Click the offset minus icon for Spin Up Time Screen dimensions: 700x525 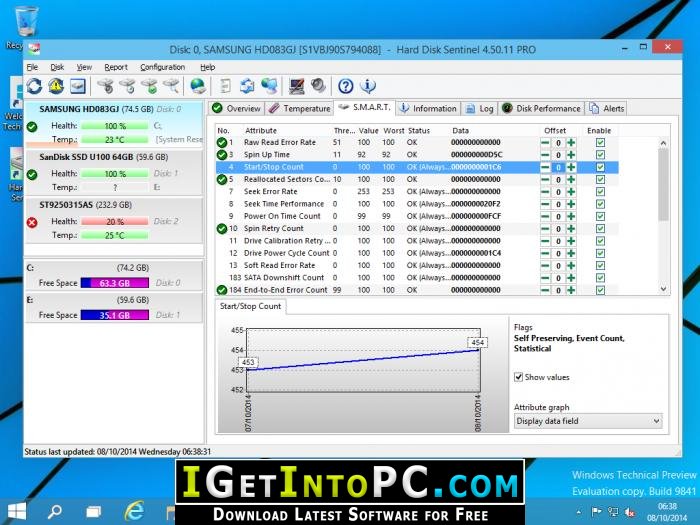pyautogui.click(x=545, y=155)
